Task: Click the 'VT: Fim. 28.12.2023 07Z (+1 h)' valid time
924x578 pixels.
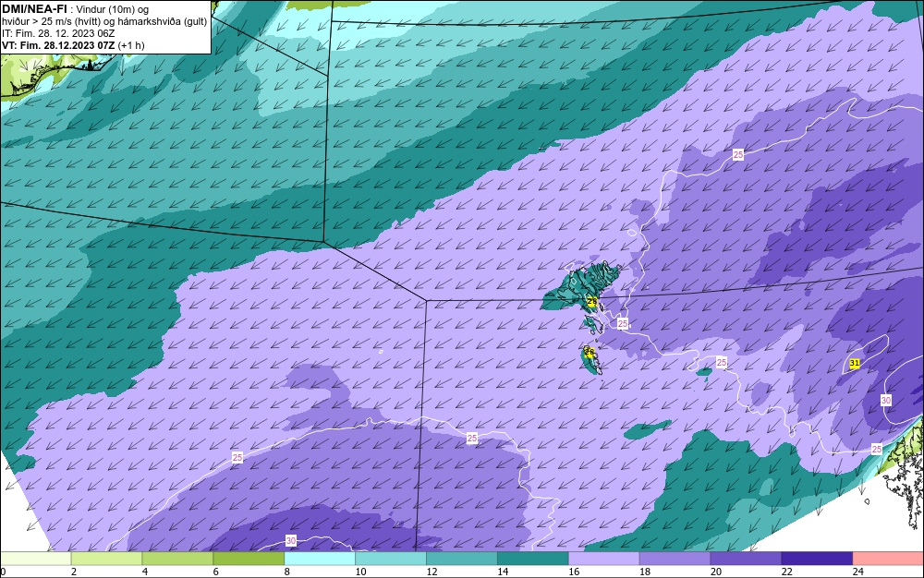Action: (74, 45)
